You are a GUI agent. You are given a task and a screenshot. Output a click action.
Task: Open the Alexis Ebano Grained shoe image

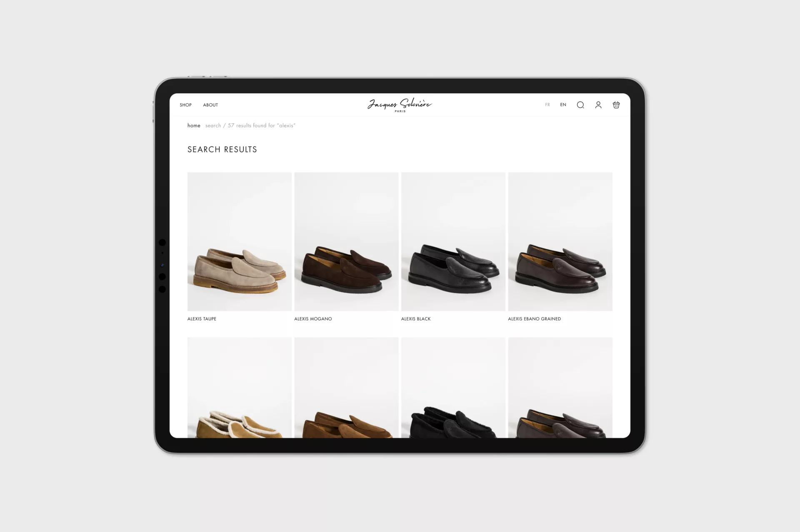560,241
